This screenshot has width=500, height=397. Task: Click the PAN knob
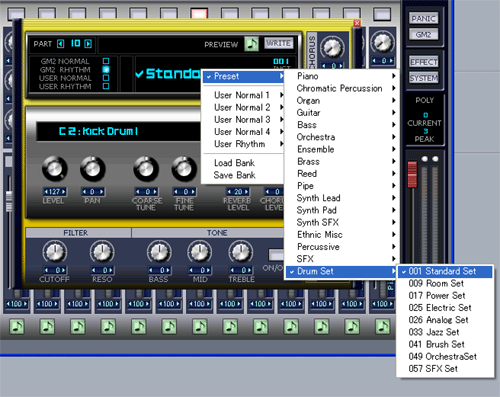92,169
